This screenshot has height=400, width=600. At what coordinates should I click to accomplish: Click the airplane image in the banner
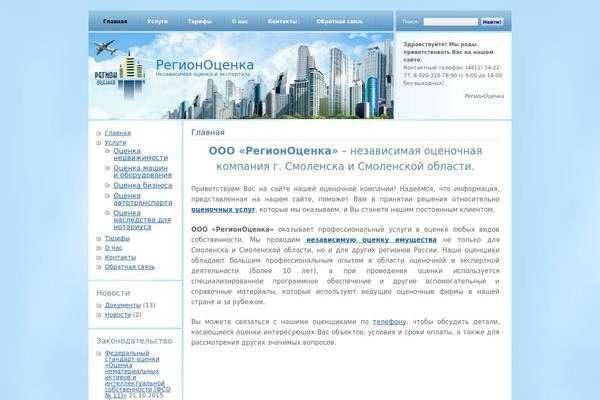(104, 47)
